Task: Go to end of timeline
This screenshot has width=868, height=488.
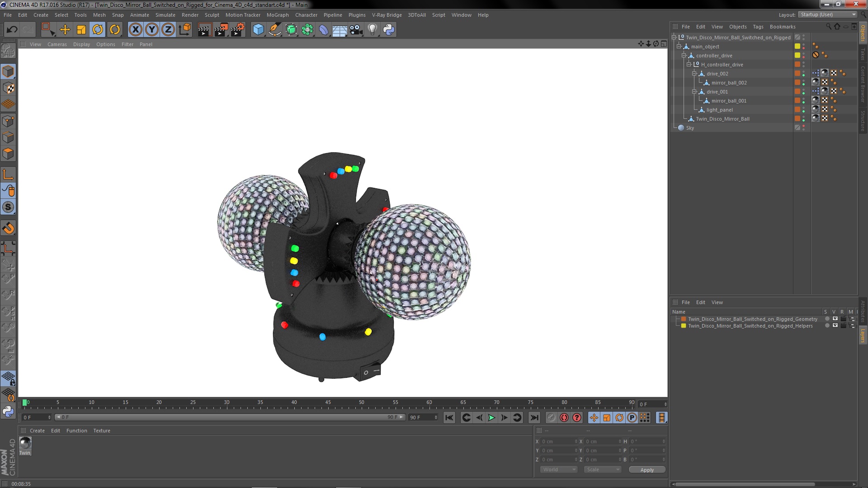Action: (534, 418)
